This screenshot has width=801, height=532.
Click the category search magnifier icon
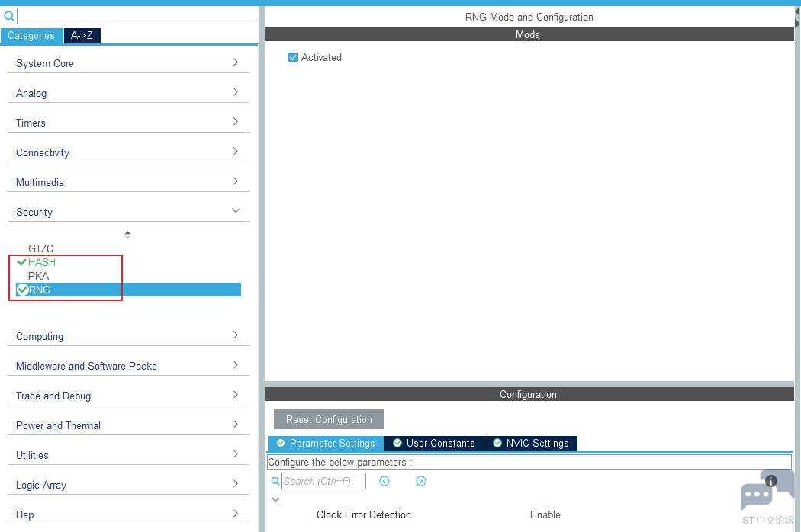[8, 16]
